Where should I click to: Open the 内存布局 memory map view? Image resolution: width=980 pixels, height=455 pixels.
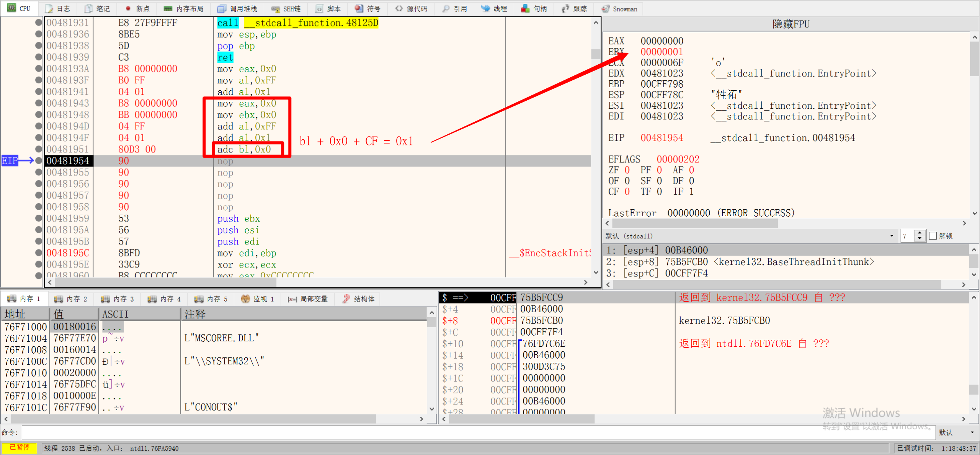pyautogui.click(x=184, y=8)
